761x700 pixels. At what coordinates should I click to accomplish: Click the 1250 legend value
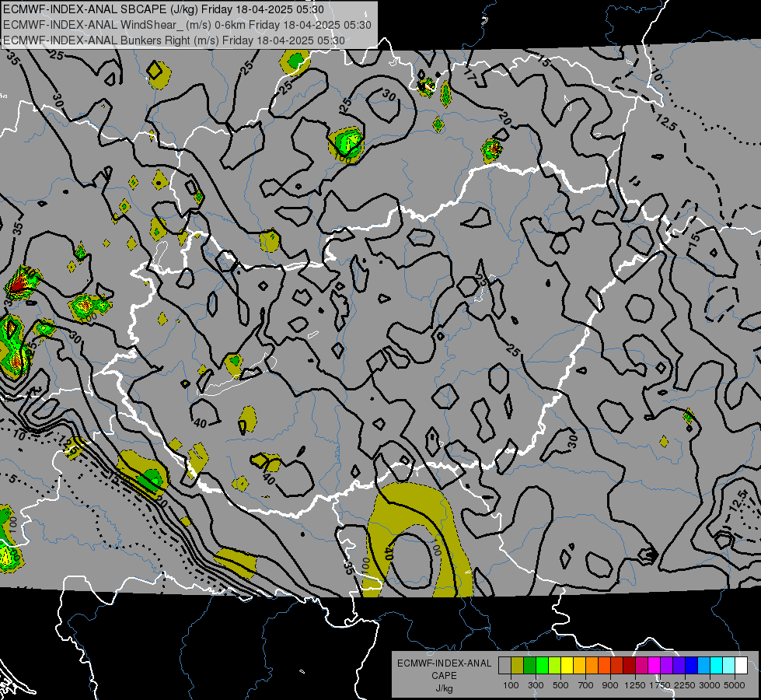635,685
